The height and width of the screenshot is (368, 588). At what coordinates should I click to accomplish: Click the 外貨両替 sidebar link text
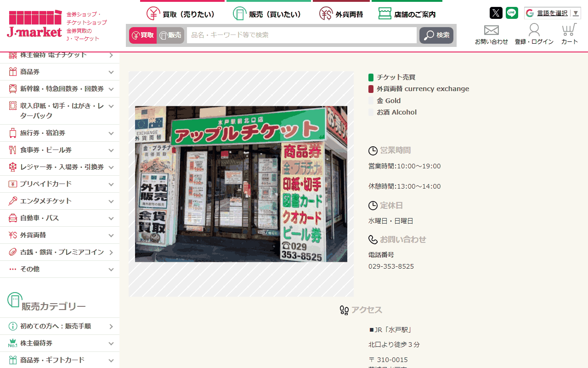coord(33,235)
